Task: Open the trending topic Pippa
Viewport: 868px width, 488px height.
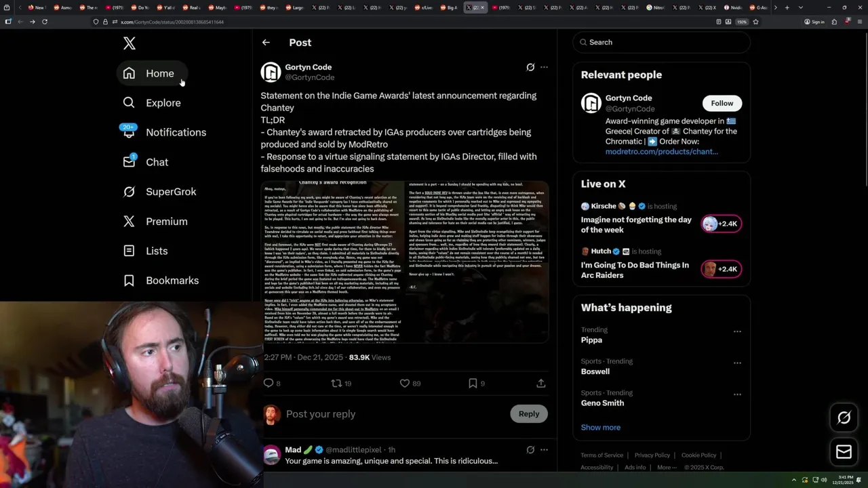Action: 591,340
